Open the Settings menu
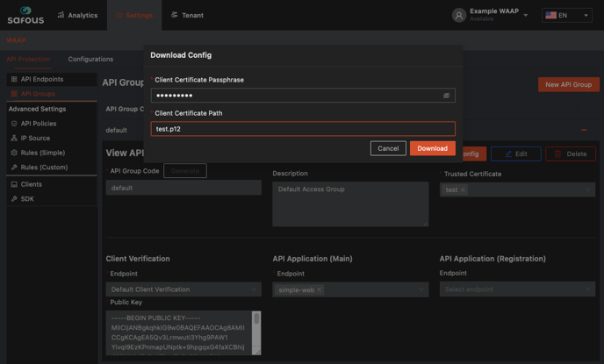 tap(134, 16)
